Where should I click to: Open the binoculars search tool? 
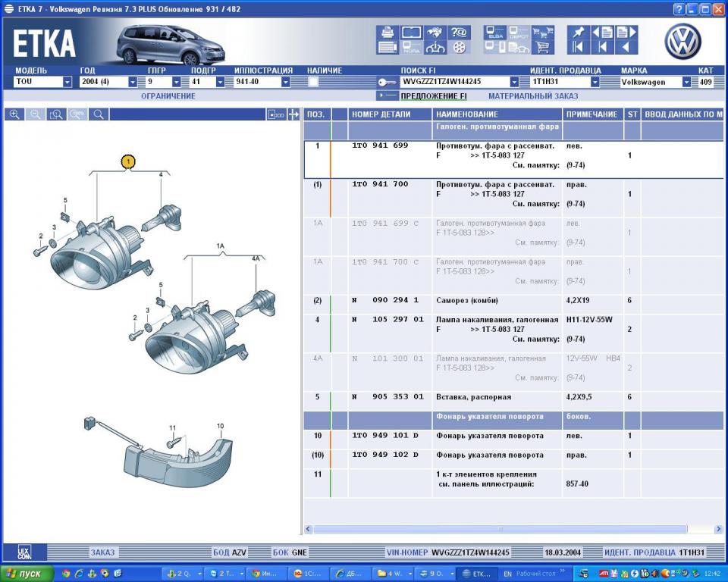(435, 32)
